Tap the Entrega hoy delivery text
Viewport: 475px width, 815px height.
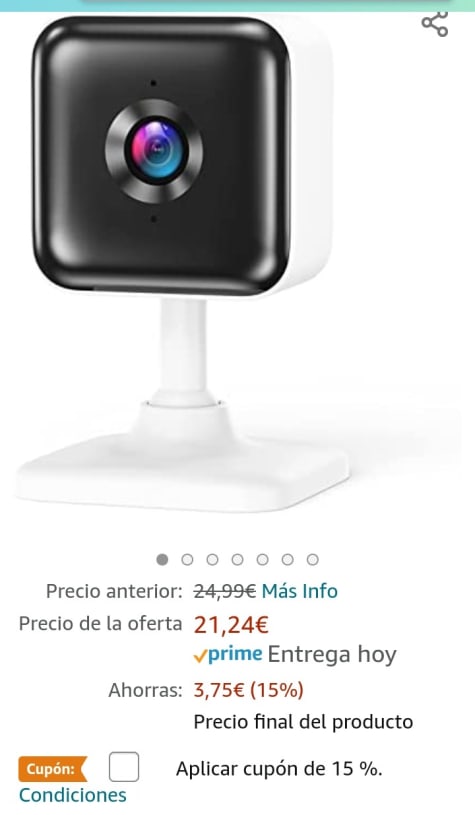pyautogui.click(x=332, y=655)
